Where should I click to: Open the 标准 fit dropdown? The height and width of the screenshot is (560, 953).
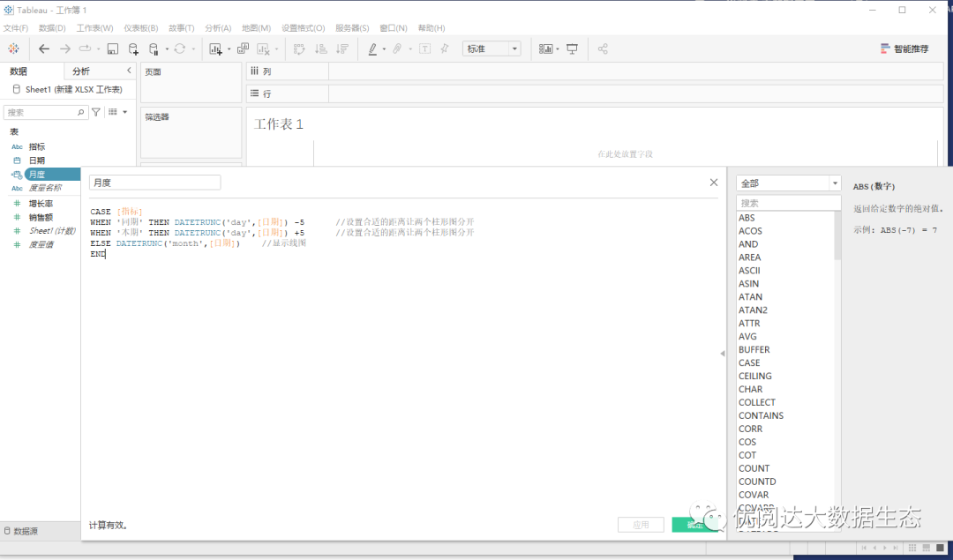pos(492,49)
